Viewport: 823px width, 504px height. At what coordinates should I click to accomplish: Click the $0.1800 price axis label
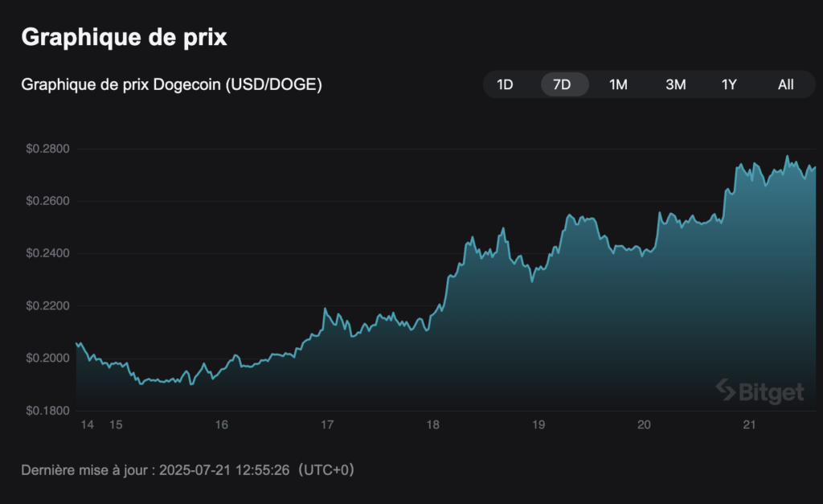tap(50, 410)
